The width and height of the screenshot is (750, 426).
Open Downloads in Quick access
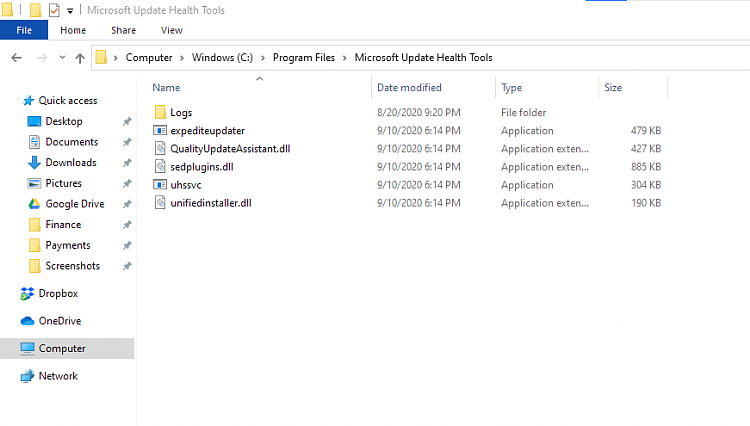tap(71, 163)
